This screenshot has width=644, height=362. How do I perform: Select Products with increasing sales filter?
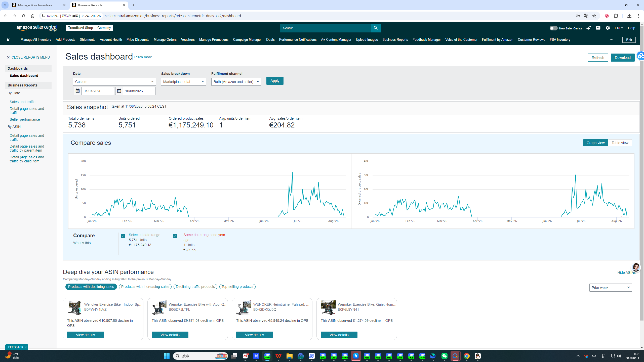pyautogui.click(x=145, y=287)
